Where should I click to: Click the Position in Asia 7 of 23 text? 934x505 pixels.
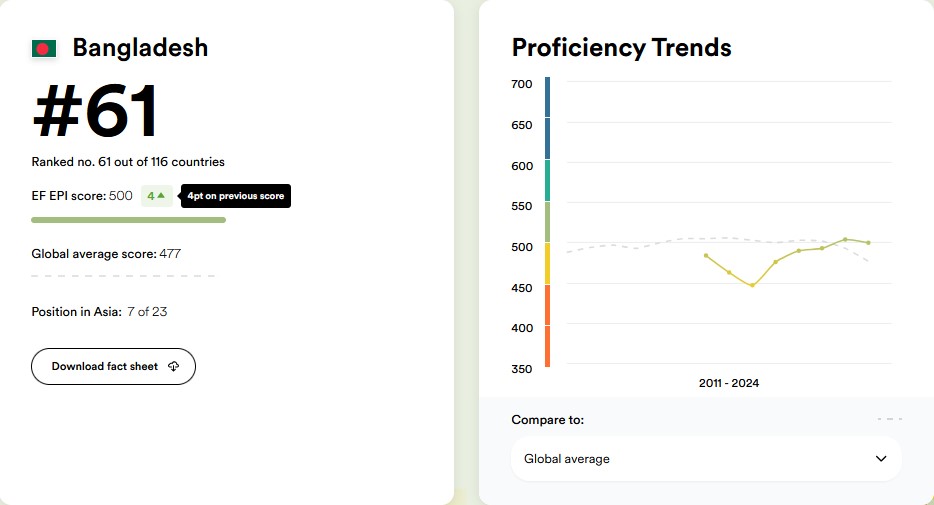(x=99, y=312)
